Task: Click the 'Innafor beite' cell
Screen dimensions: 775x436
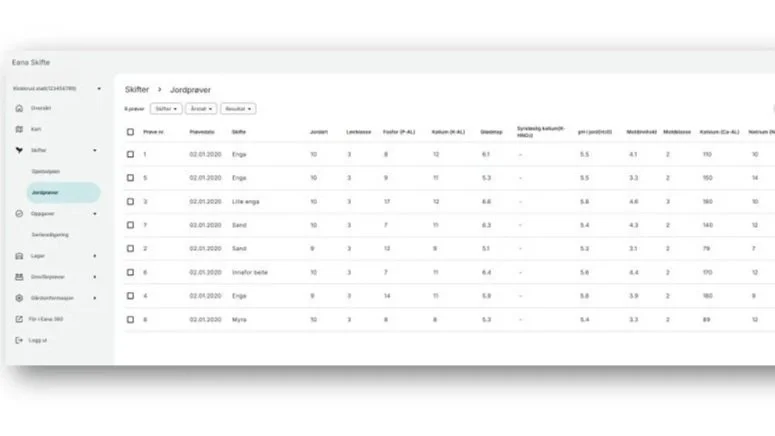Action: [x=250, y=272]
